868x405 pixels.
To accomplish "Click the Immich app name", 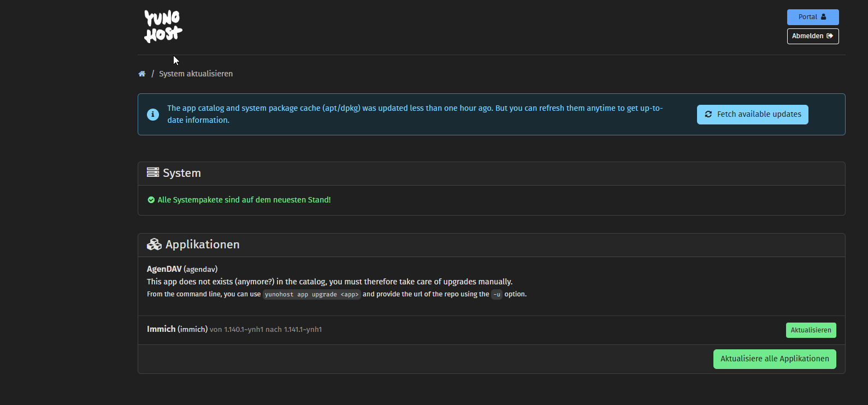I will (x=161, y=329).
